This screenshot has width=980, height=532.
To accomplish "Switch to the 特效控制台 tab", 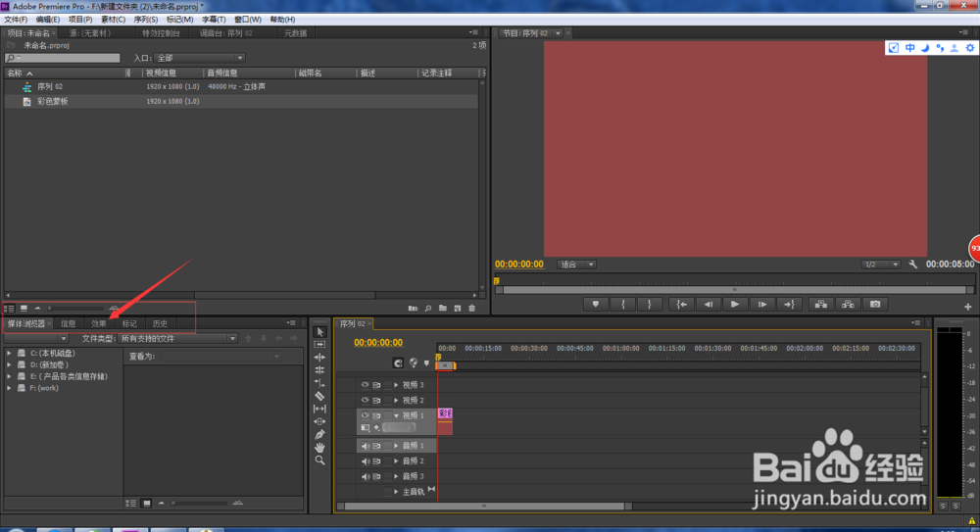I will 161,33.
